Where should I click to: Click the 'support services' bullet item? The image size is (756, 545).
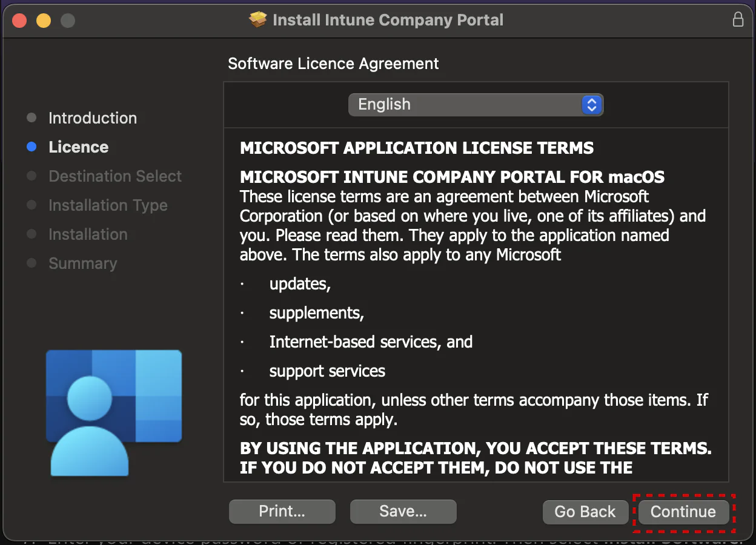pos(327,371)
